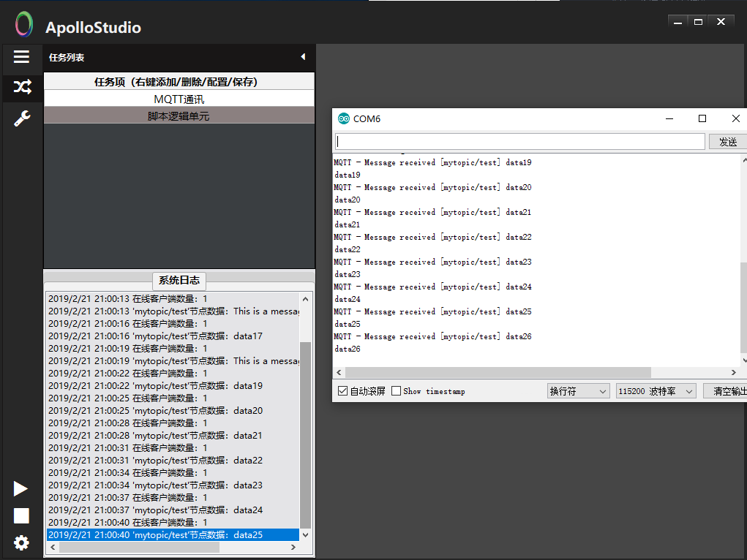747x560 pixels.
Task: Click the 发送 send button in COM6
Action: (727, 141)
